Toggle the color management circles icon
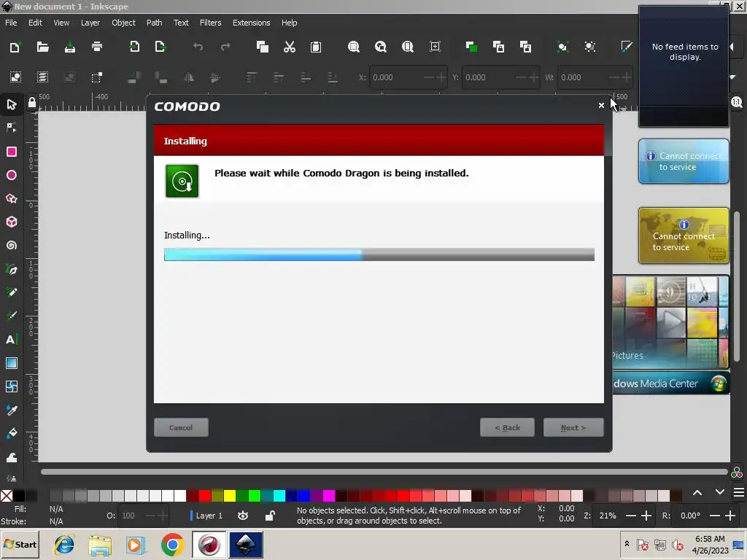Viewport: 747px width, 560px height. tap(737, 472)
